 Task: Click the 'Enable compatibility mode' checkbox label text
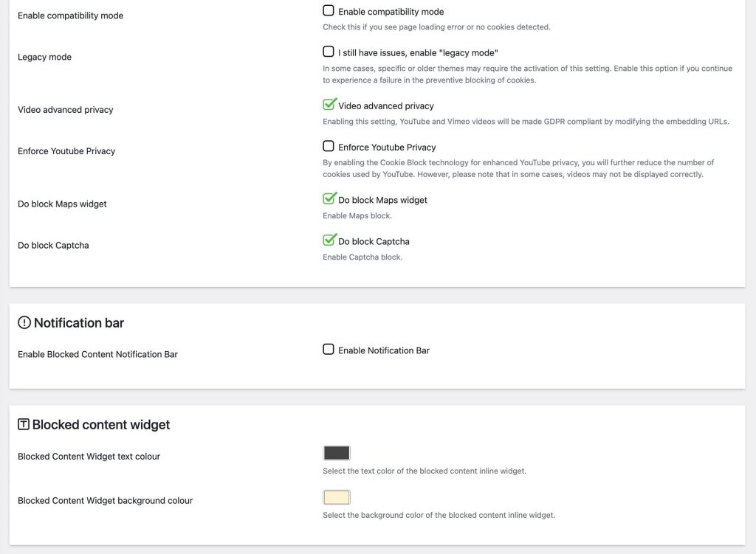point(391,12)
